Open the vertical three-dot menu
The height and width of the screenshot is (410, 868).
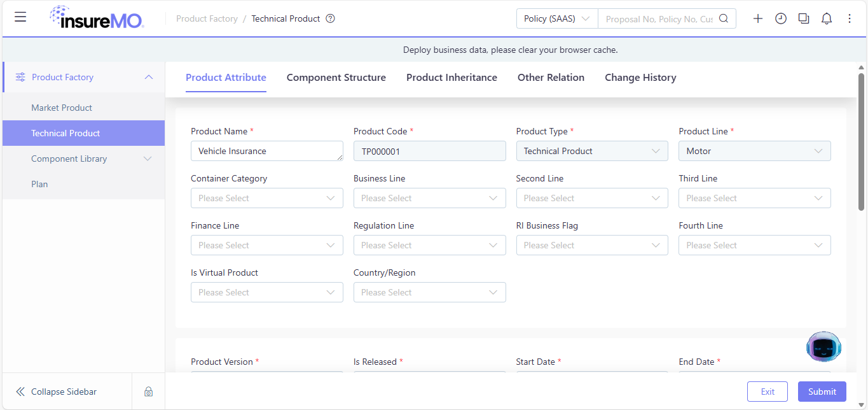[850, 18]
